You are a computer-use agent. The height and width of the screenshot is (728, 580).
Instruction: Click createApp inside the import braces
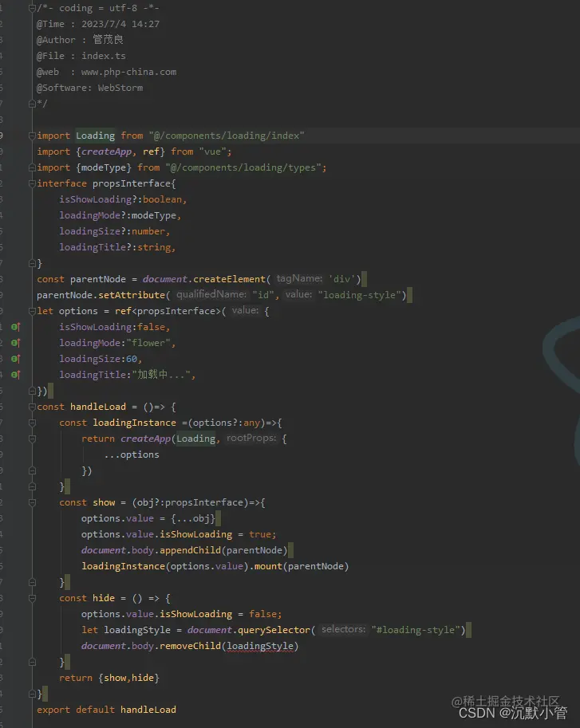click(106, 152)
